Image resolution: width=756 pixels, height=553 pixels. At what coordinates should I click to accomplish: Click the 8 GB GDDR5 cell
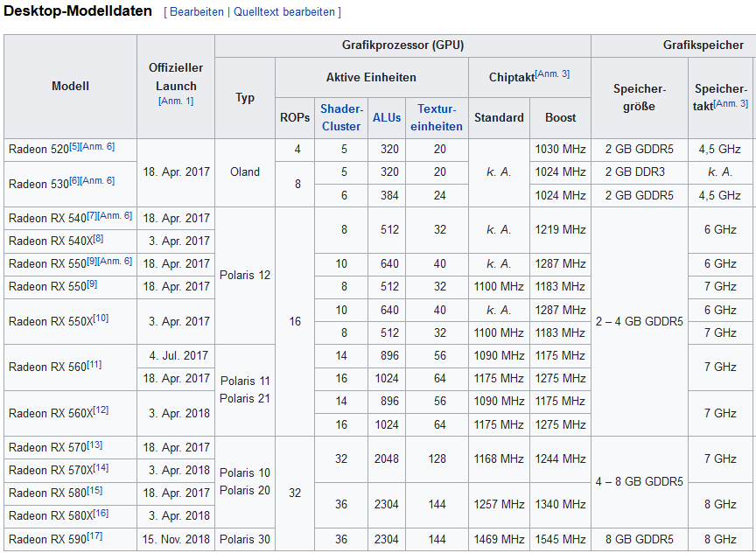pos(640,539)
